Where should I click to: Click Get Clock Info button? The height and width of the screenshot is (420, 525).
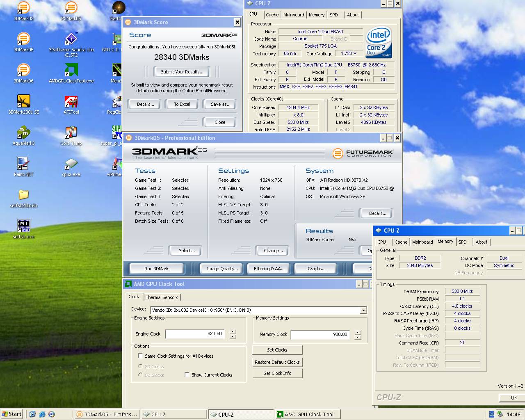(x=277, y=373)
